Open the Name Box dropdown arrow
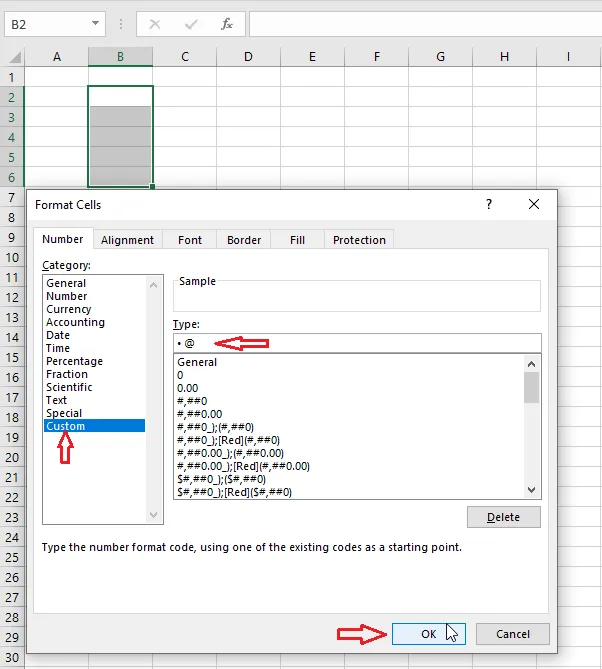Viewport: 602px width, 669px height. coord(96,23)
